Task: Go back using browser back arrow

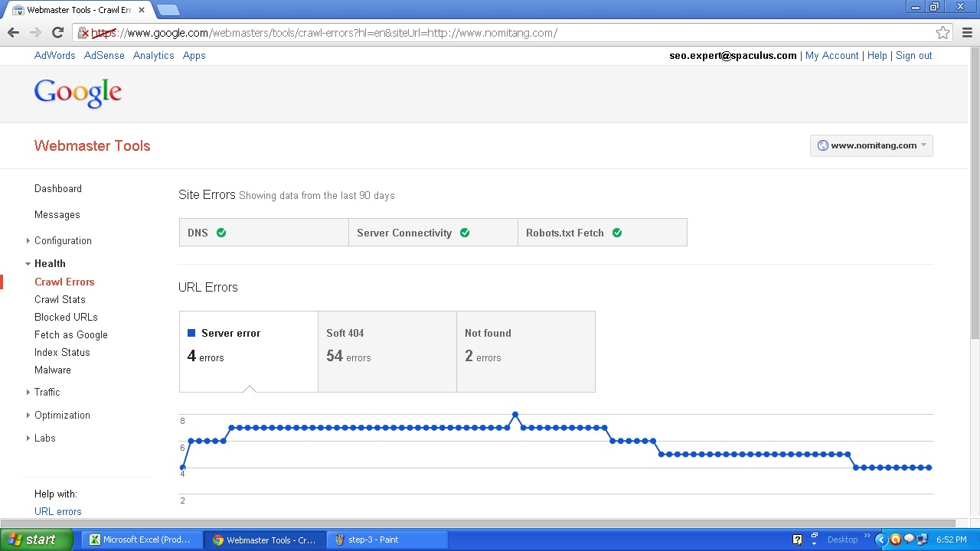Action: click(x=13, y=32)
